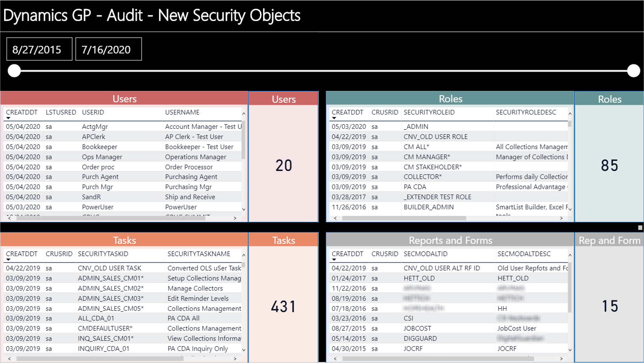Click the scroll right arrow in Users table
Screen dimensions: 644x363
[x=235, y=218]
